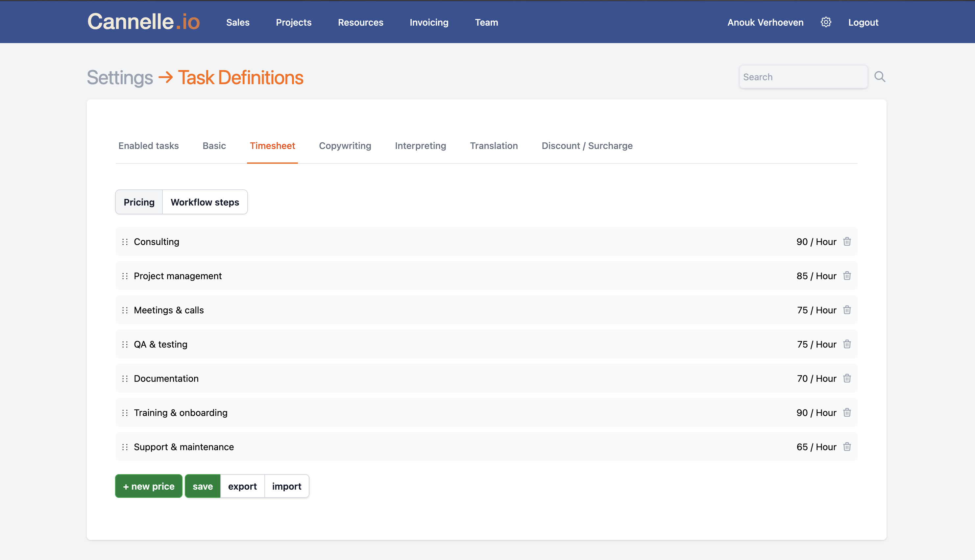
Task: Import prices
Action: [x=286, y=486]
